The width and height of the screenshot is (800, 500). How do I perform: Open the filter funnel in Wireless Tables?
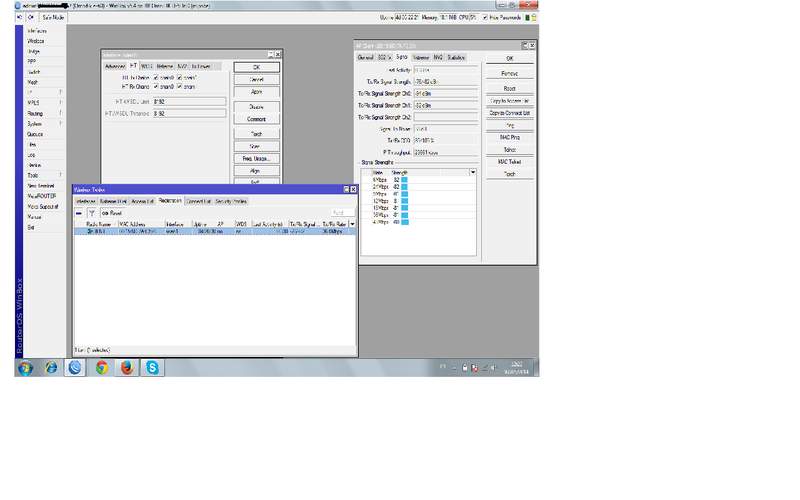click(92, 213)
